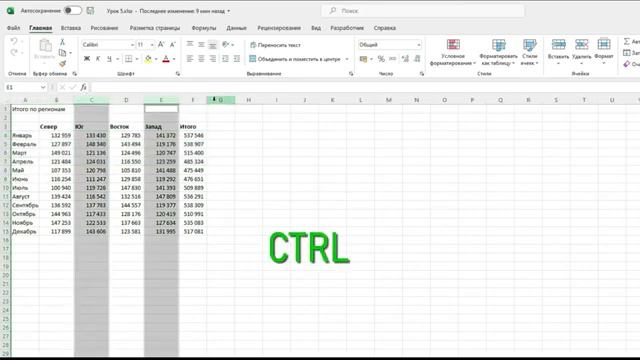The width and height of the screenshot is (640, 360).
Task: Click the Percent style icon
Action: (x=381, y=59)
